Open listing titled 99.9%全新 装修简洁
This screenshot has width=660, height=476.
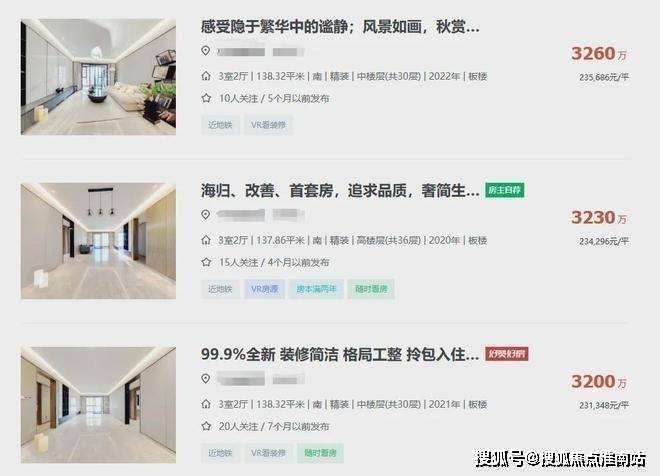point(340,354)
